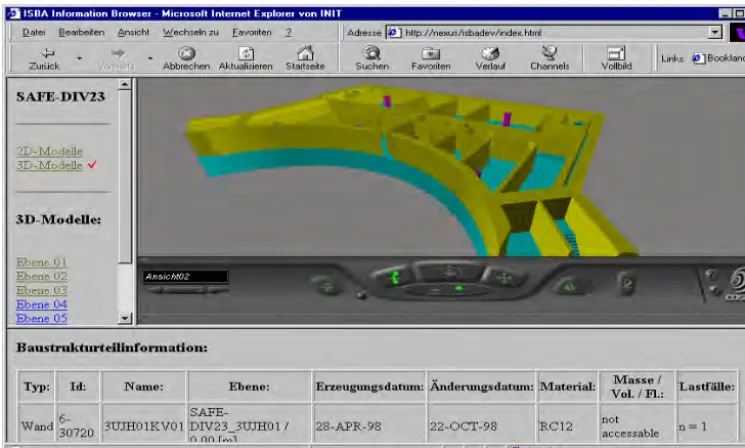Toggle the gravity/float green indicator
Image resolution: width=745 pixels, height=448 pixels.
458,287
